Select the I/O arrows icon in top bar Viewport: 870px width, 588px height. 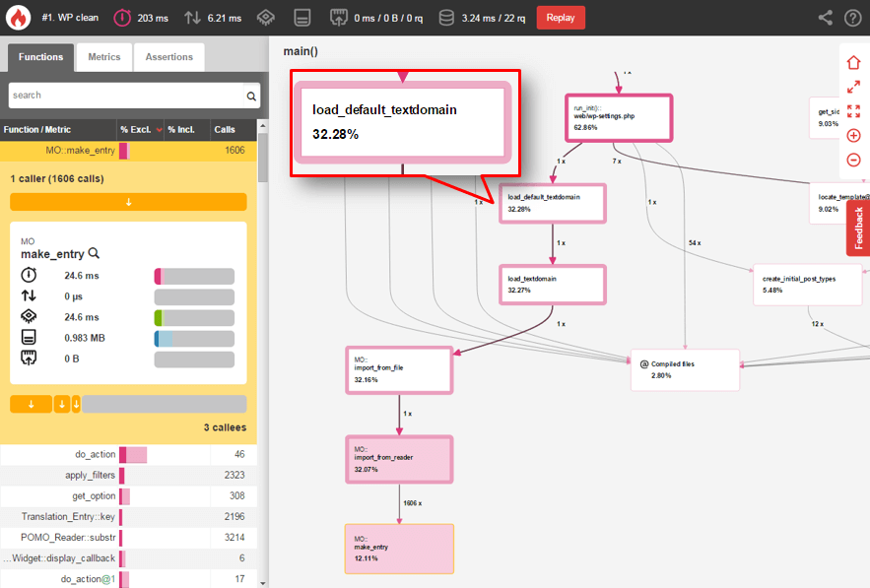point(192,18)
